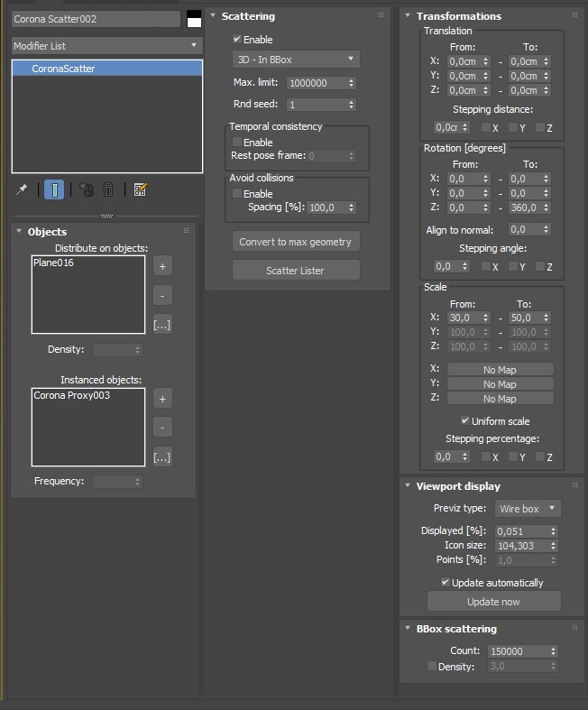Open the Modifier List dropdown
The width and height of the screenshot is (588, 710).
click(x=106, y=46)
